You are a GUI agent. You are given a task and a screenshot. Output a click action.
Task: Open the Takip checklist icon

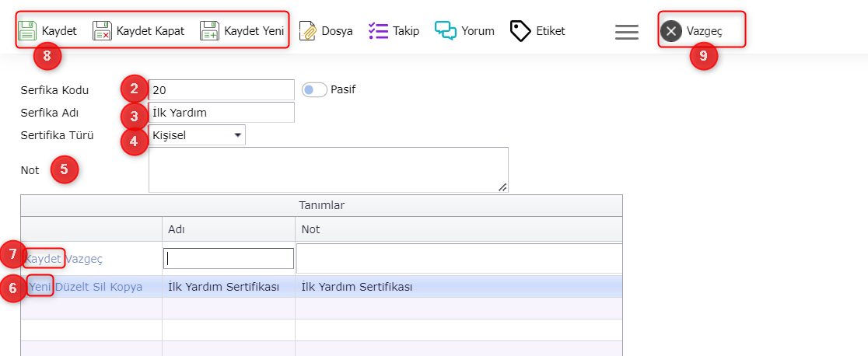click(378, 31)
